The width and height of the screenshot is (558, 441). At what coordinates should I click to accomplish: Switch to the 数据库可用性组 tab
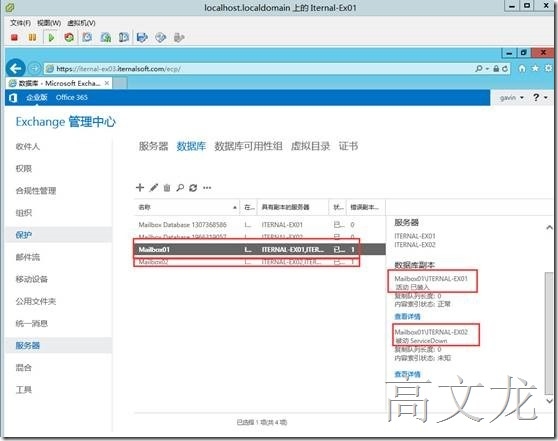pos(248,146)
